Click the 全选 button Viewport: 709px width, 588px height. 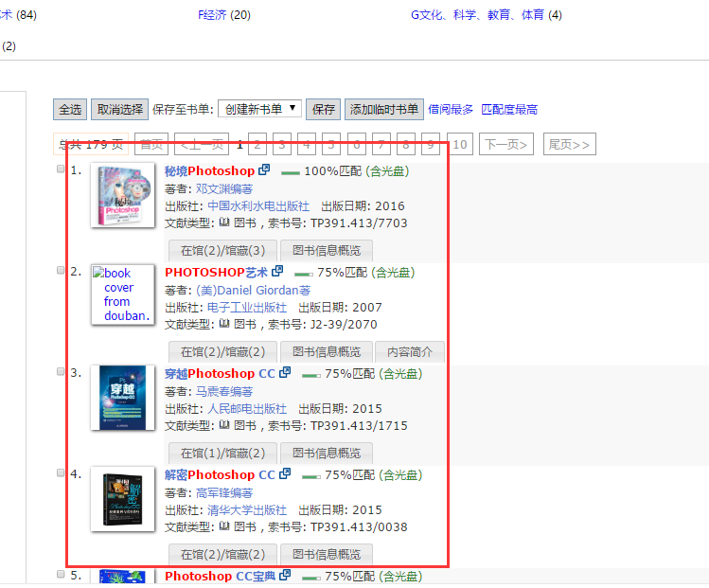coord(70,109)
